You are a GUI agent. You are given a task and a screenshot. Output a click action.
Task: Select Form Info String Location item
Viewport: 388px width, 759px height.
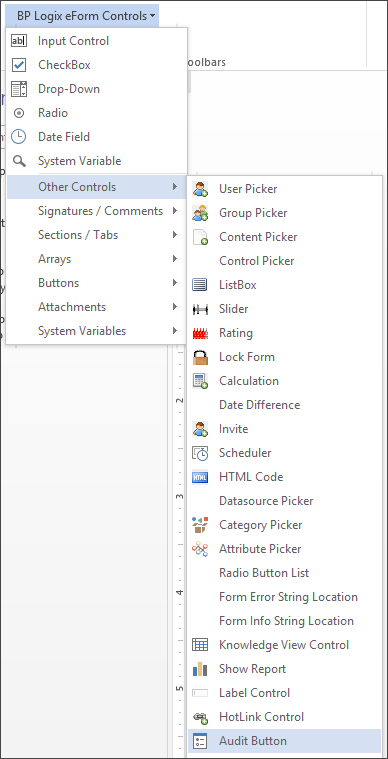click(x=285, y=621)
